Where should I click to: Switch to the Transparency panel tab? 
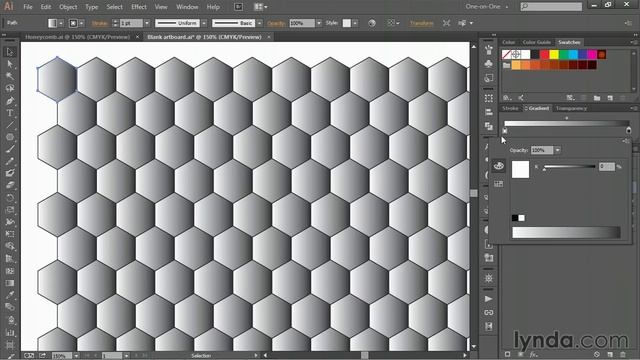(571, 108)
